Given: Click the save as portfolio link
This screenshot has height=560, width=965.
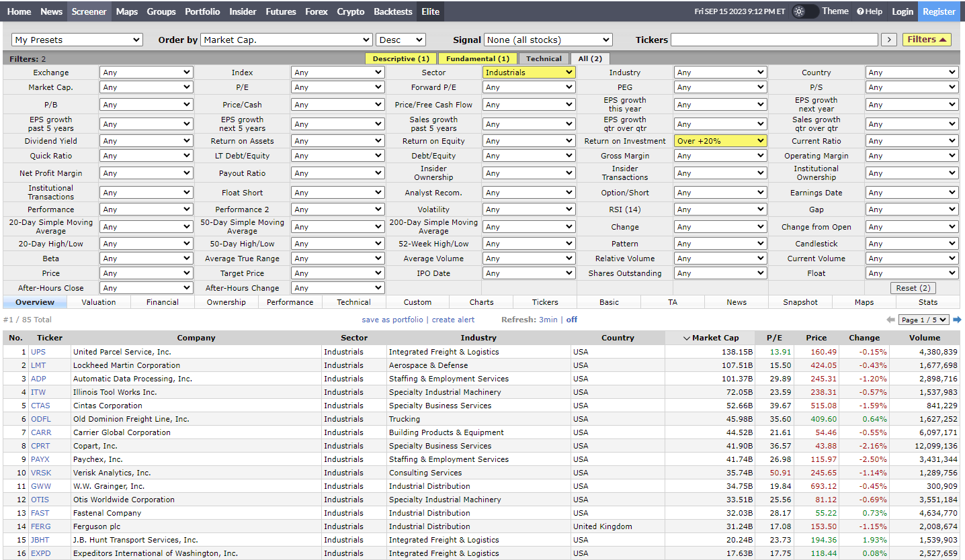Looking at the screenshot, I should pos(392,320).
